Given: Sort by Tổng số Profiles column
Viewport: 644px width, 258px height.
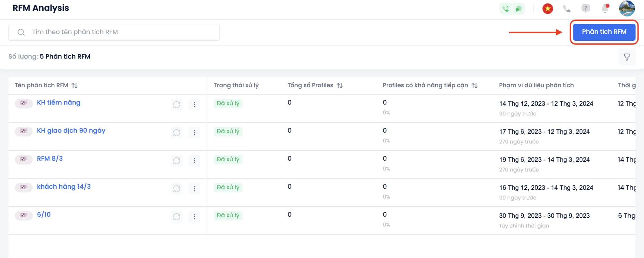Looking at the screenshot, I should [x=340, y=86].
